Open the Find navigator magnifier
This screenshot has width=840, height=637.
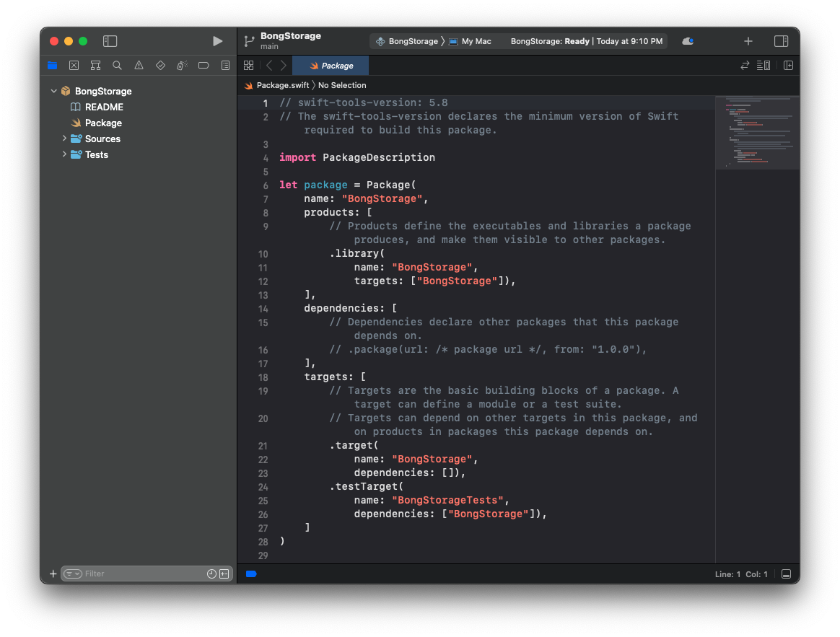117,66
